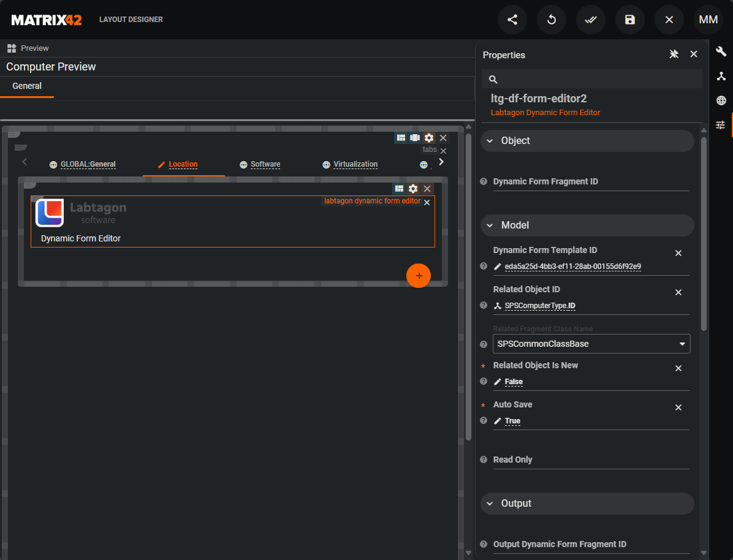This screenshot has width=733, height=560.
Task: Click the orange add plus button
Action: [419, 276]
